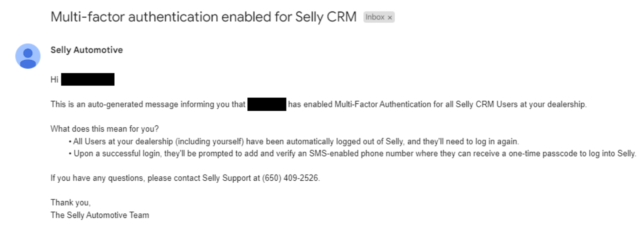The image size is (644, 233).
Task: Click the support phone number (650) 409-2526
Action: coord(290,178)
